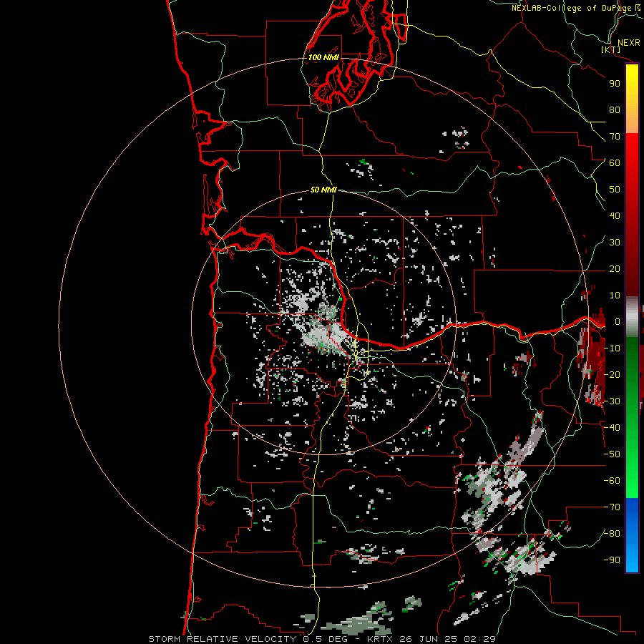
Task: Click the -40 scale value
Action: coord(612,428)
